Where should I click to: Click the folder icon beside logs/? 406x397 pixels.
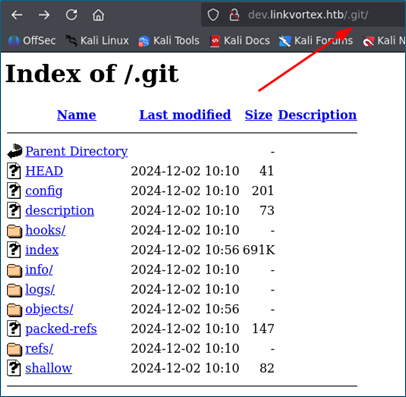tap(14, 290)
